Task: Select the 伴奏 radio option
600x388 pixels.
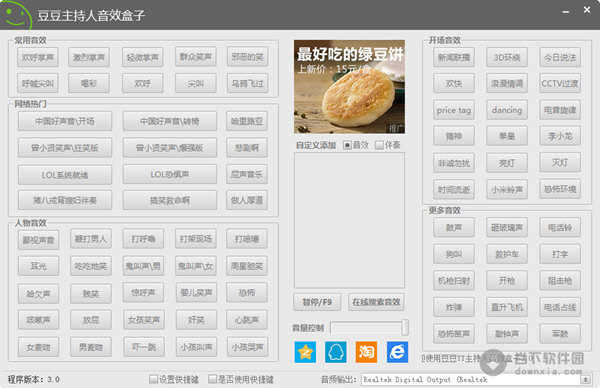Action: 379,145
